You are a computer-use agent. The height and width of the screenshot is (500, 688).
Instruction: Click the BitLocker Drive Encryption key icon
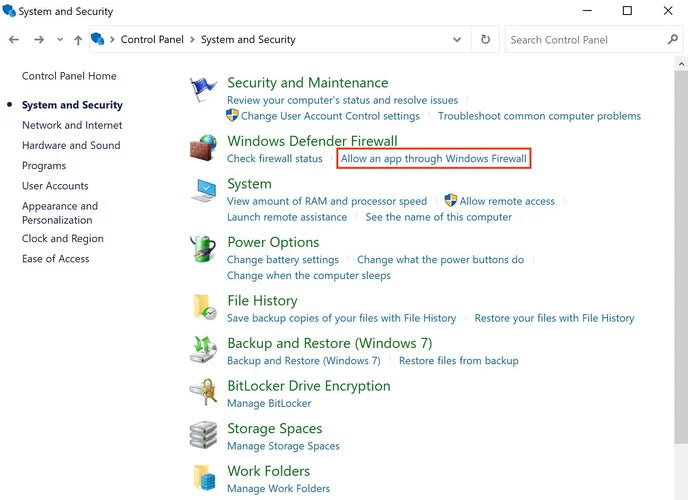(x=203, y=393)
